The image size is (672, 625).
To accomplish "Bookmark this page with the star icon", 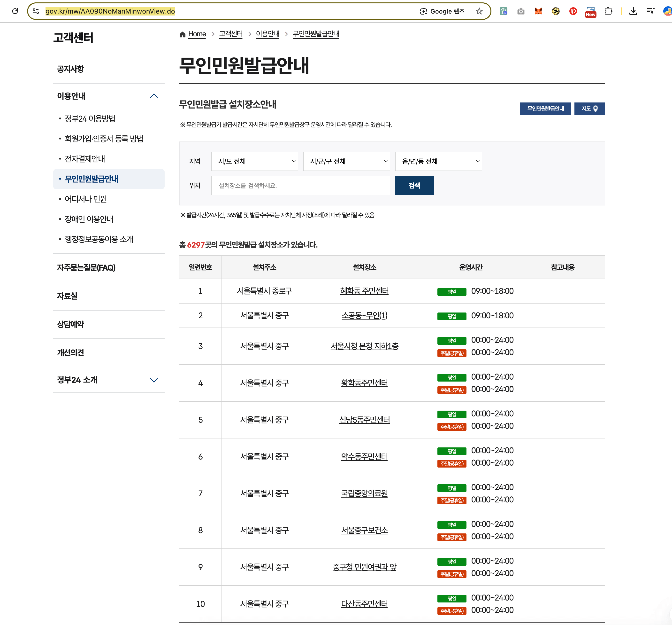I will tap(479, 11).
